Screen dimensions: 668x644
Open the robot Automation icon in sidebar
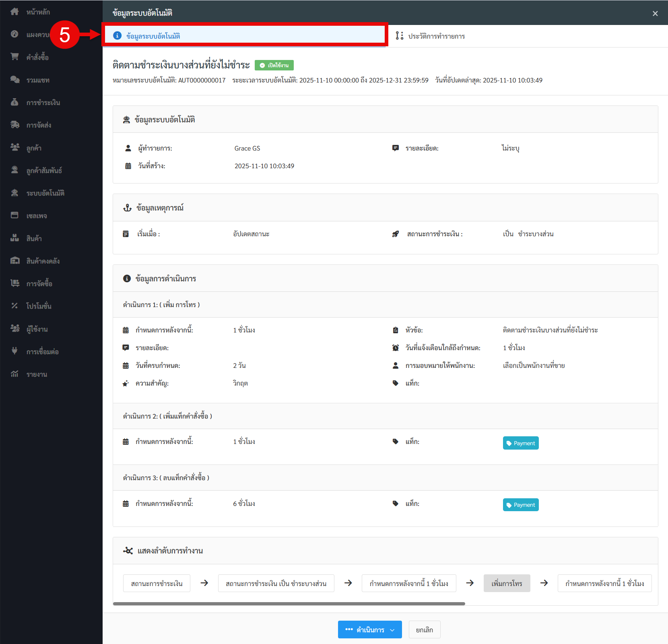coord(14,193)
